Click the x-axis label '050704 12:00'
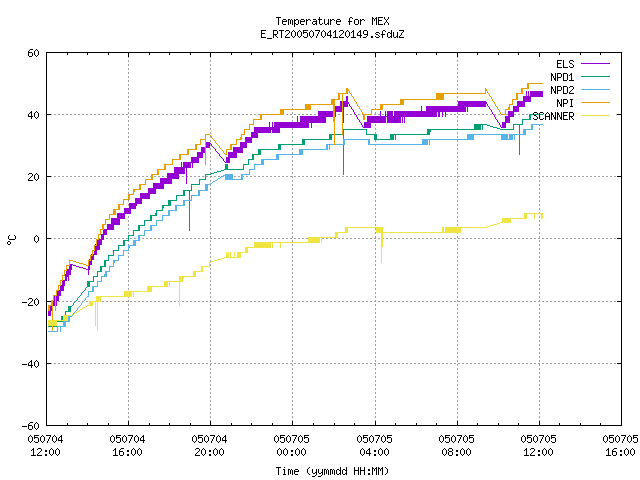The width and height of the screenshot is (640, 480). [x=45, y=445]
